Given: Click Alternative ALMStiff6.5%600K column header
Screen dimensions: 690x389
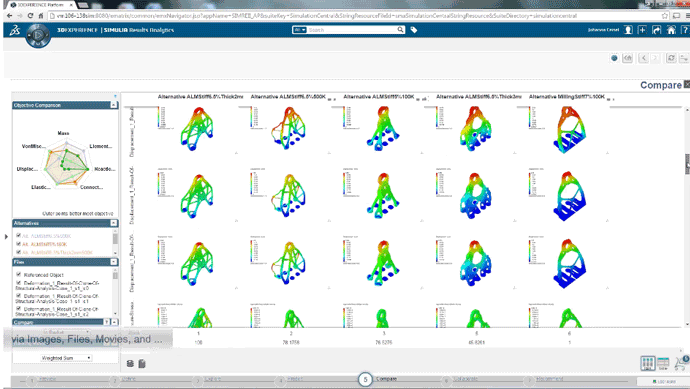Looking at the screenshot, I should click(x=288, y=97).
